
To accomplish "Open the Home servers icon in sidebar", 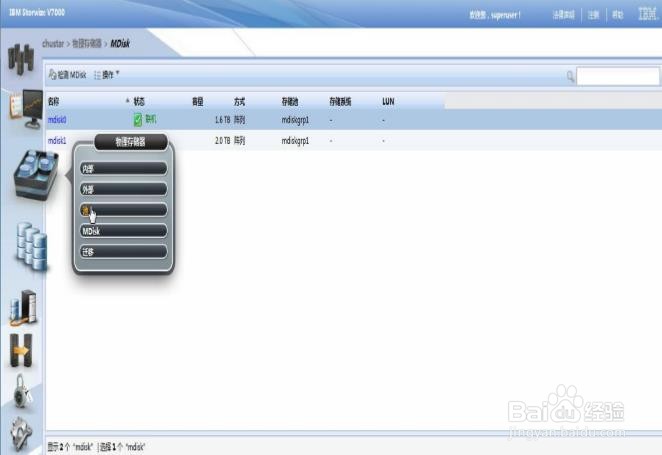I will pyautogui.click(x=21, y=59).
